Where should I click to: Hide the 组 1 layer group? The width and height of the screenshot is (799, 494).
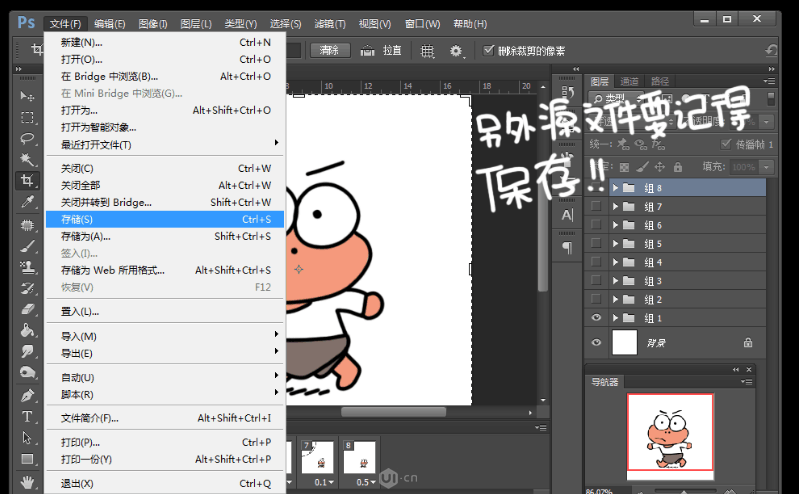click(597, 318)
